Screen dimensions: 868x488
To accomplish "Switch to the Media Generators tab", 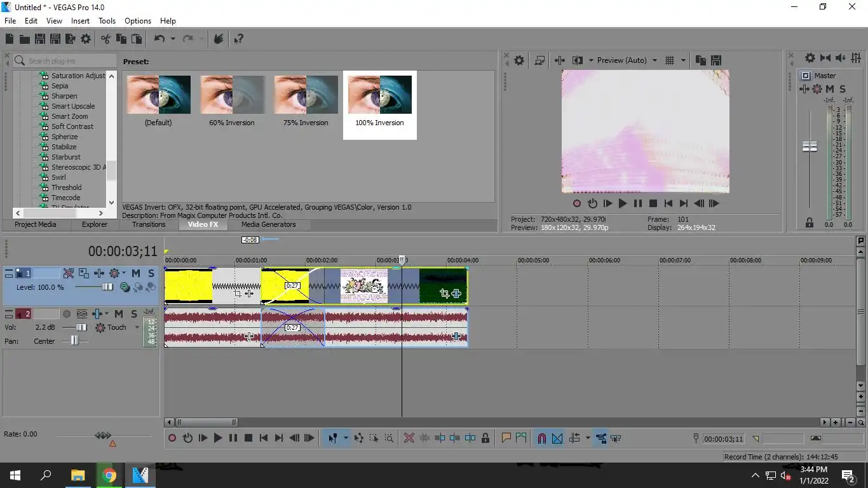I will [x=268, y=224].
